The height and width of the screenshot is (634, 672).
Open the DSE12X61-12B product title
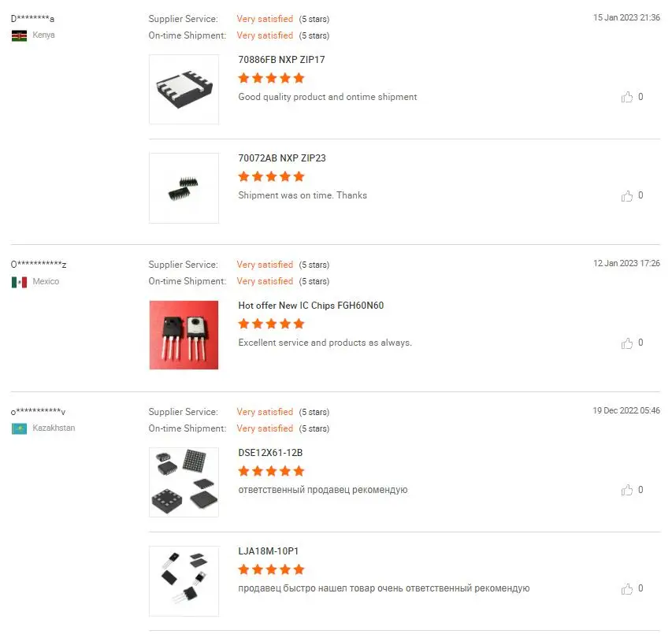(x=270, y=453)
